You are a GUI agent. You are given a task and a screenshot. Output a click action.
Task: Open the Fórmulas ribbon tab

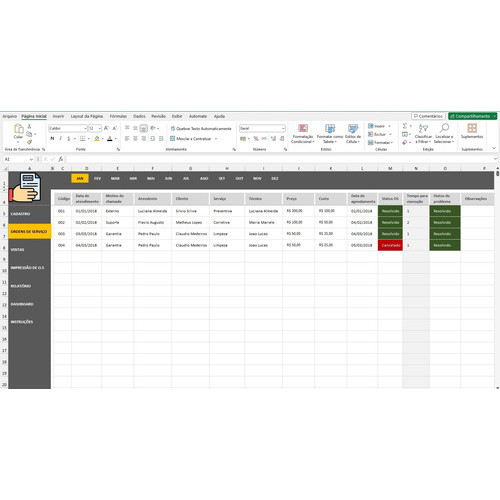(x=118, y=116)
